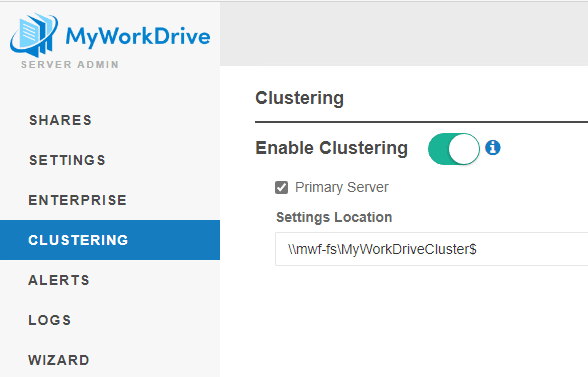
Task: Click the Settings Location path field
Action: pos(431,249)
